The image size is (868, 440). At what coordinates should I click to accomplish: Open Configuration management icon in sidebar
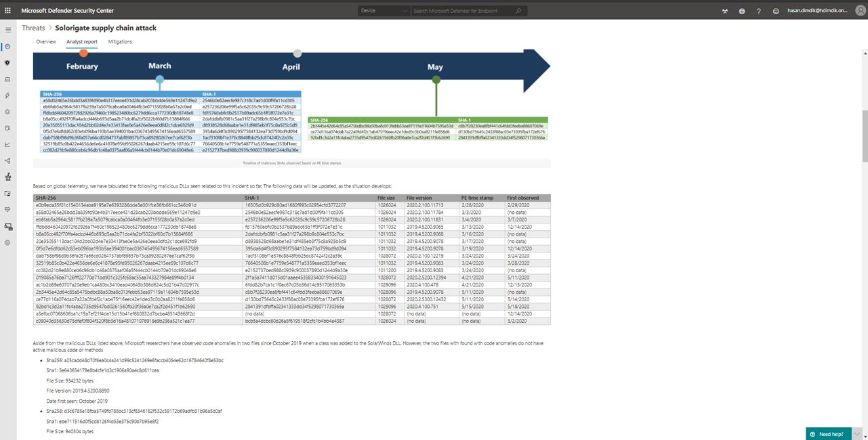point(8,226)
